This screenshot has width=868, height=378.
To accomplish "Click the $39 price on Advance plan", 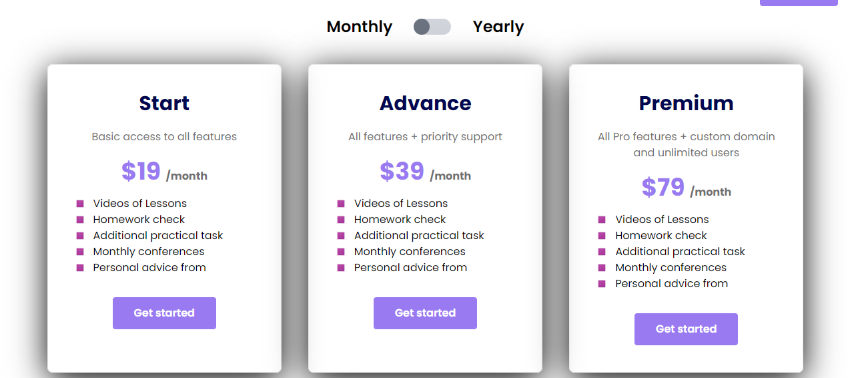I will (402, 172).
